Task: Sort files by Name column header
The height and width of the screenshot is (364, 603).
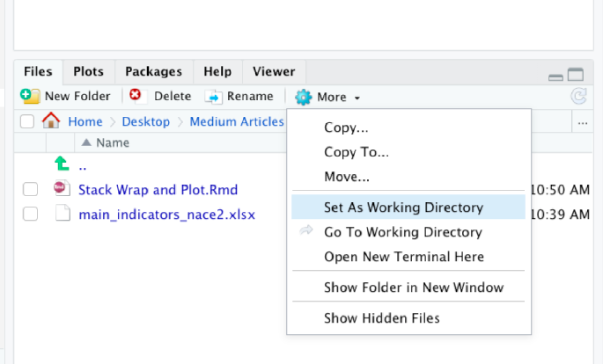Action: [x=113, y=142]
